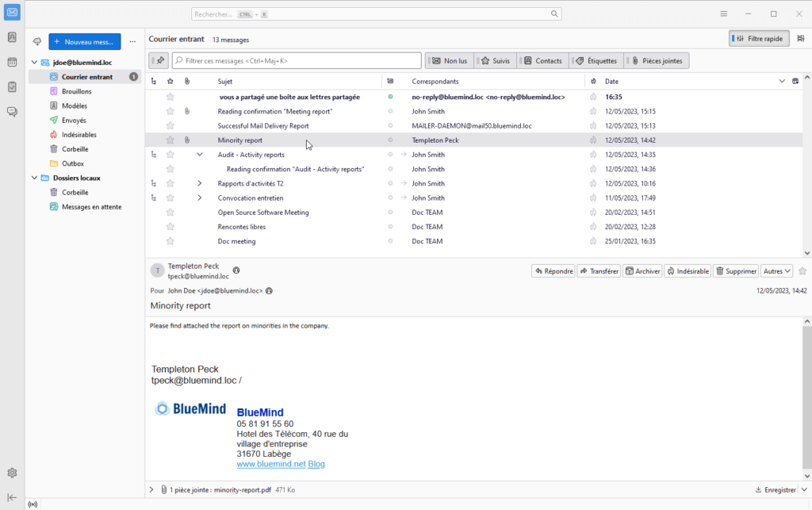Open Thunderbird settings via the gear icon
The height and width of the screenshot is (510, 812).
pos(12,472)
